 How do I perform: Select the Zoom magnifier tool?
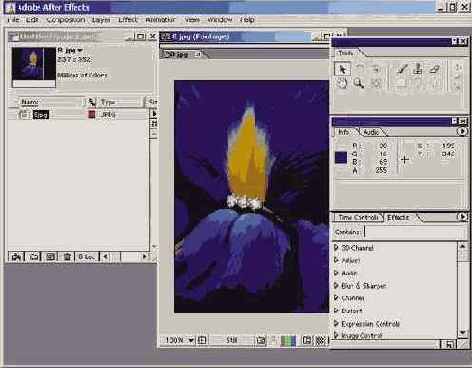[x=359, y=83]
